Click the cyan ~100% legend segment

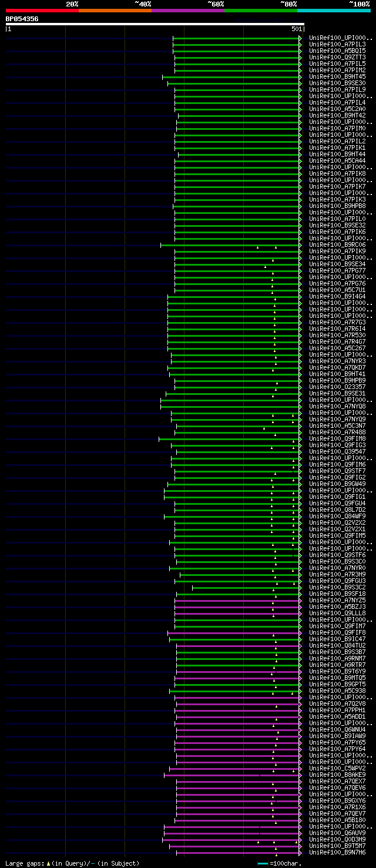pyautogui.click(x=334, y=11)
